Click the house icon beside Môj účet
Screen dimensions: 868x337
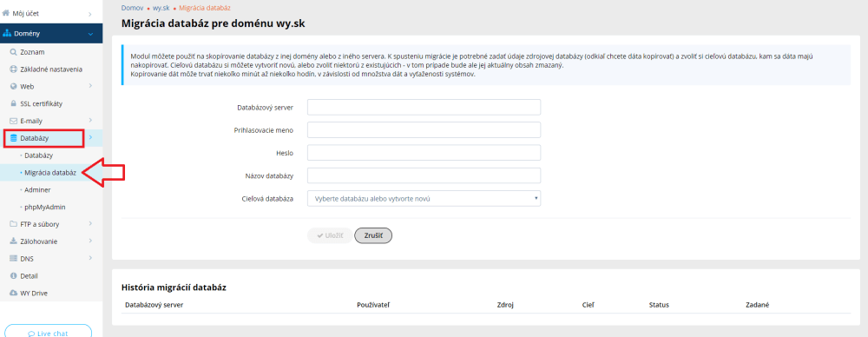click(6, 12)
